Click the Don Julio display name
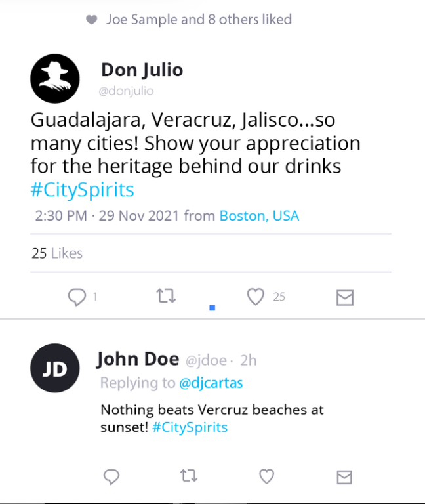Screen dimensions: 425x504 click(x=142, y=70)
